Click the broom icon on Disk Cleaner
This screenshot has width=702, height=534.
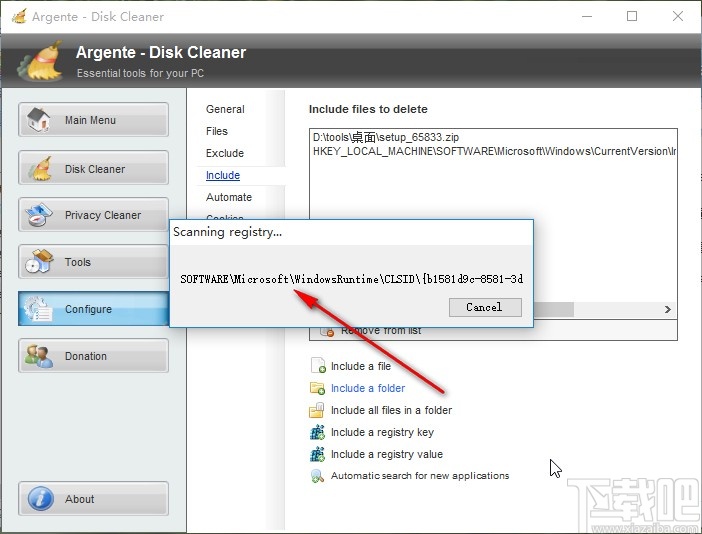[39, 169]
